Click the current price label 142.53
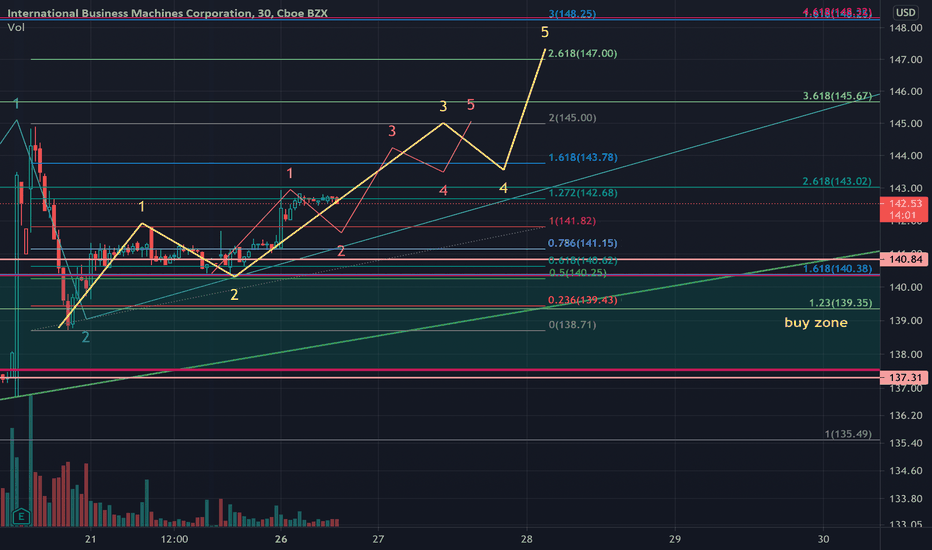Screen dimensions: 932x550 pos(903,203)
